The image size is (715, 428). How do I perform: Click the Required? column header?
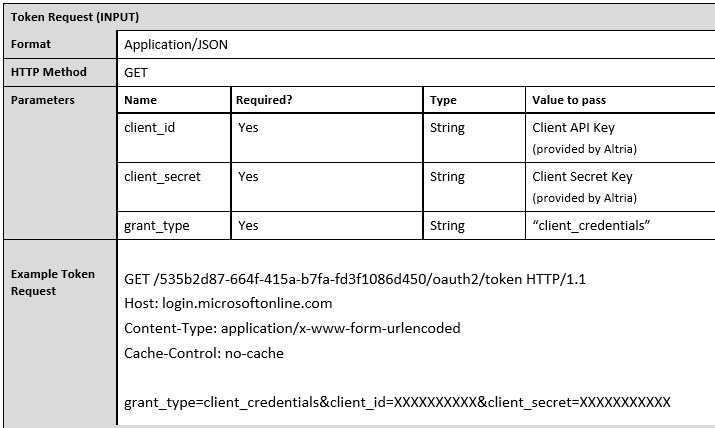coord(263,100)
